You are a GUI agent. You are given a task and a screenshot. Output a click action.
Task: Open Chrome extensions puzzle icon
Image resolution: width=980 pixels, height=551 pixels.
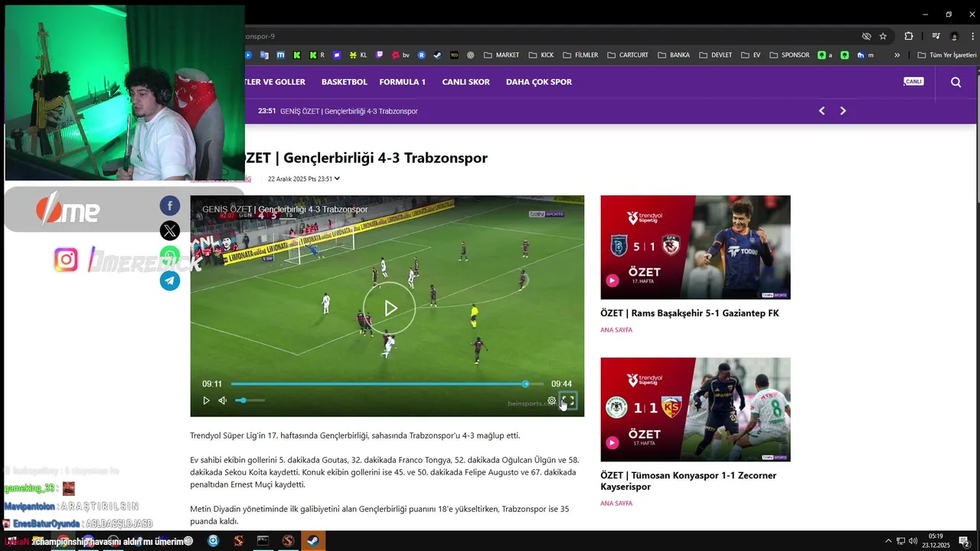click(x=909, y=36)
